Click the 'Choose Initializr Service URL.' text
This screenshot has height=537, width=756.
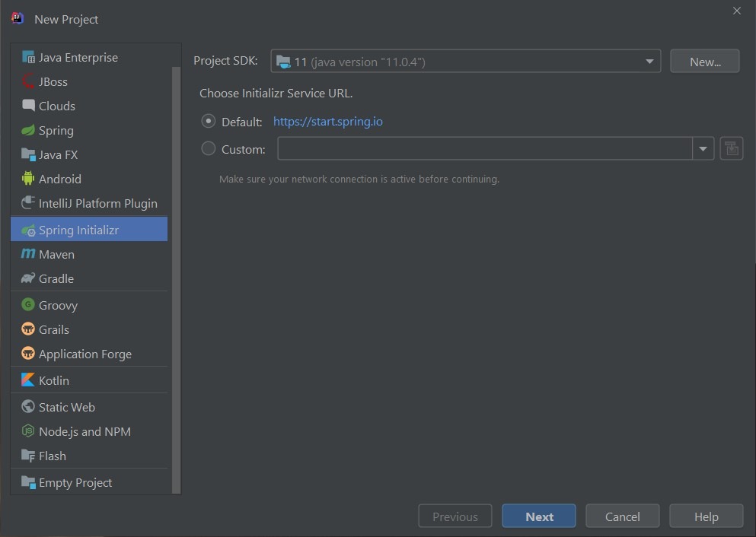pos(276,93)
